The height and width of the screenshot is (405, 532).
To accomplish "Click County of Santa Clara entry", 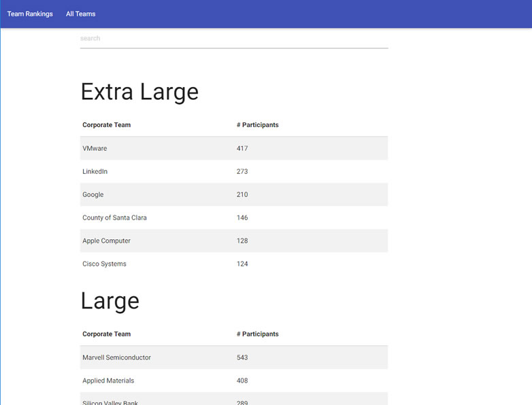I will [x=114, y=217].
